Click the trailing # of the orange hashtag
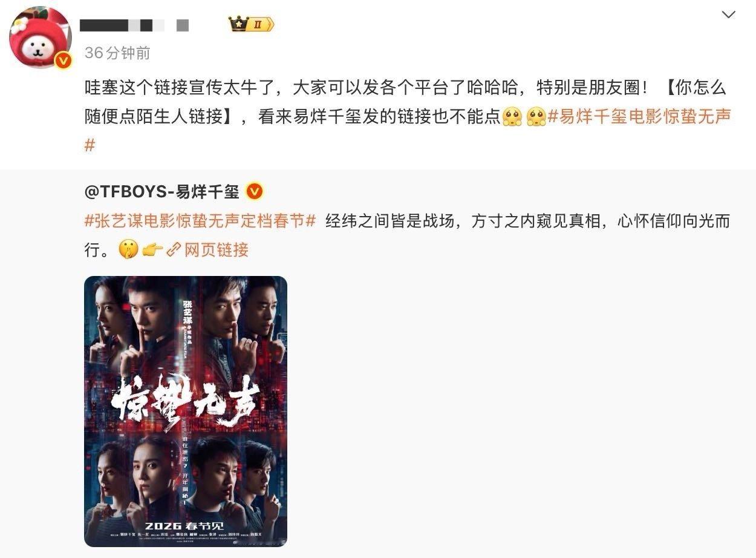 pyautogui.click(x=90, y=146)
